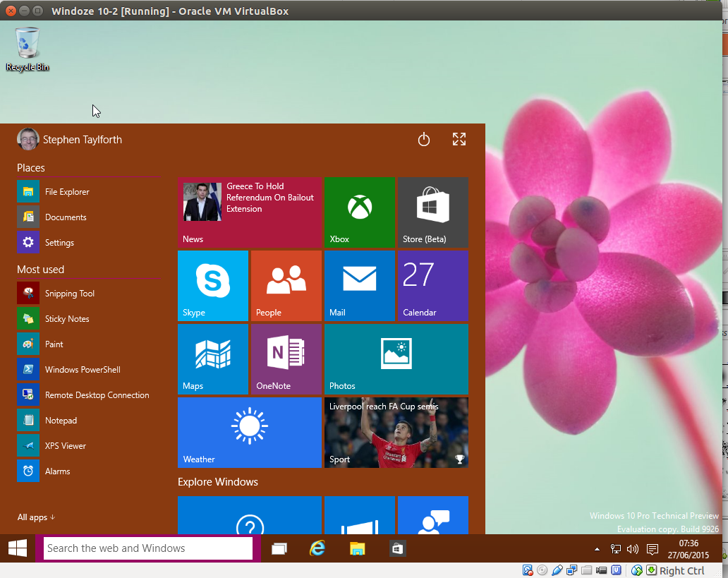Open the Mail tile
728x578 pixels.
click(x=359, y=285)
